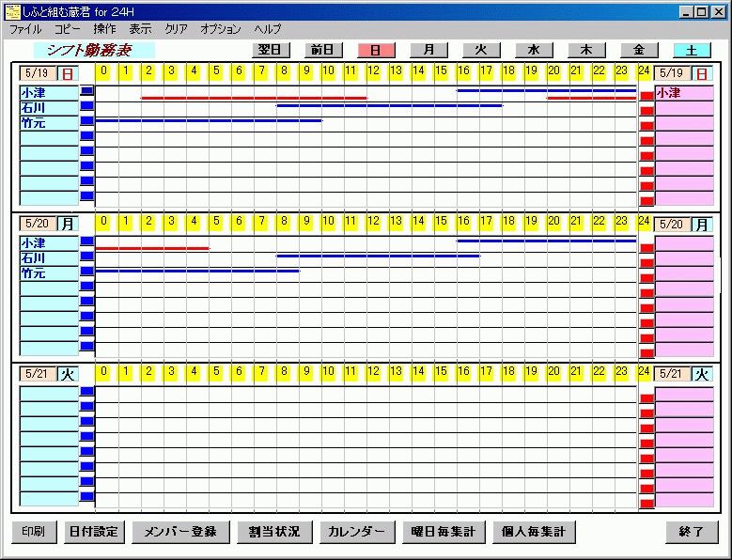Open the ファイル menu

pos(25,29)
